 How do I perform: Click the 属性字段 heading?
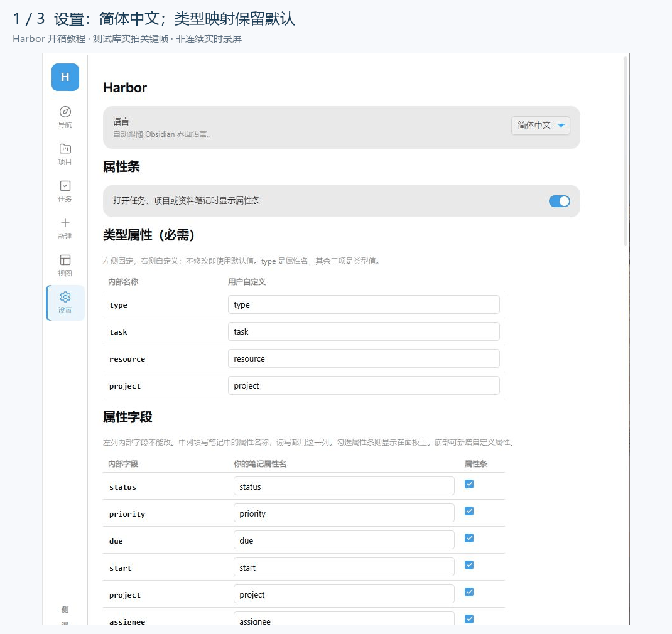[127, 417]
